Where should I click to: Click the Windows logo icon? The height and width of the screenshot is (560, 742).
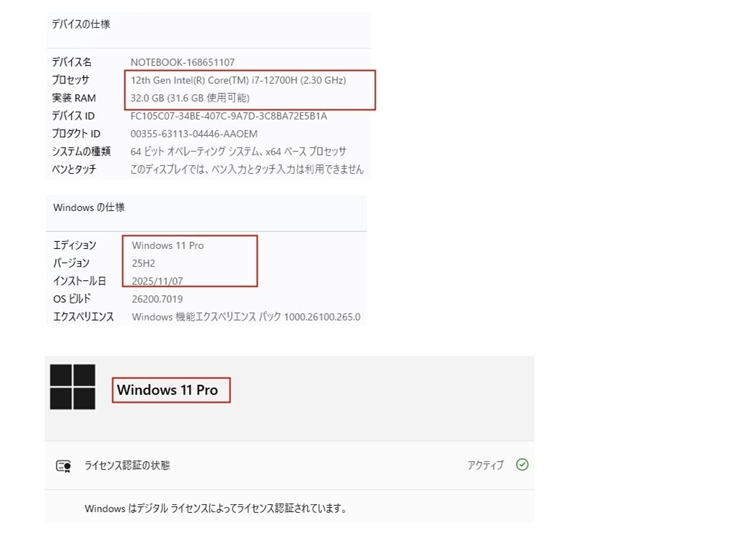[72, 387]
